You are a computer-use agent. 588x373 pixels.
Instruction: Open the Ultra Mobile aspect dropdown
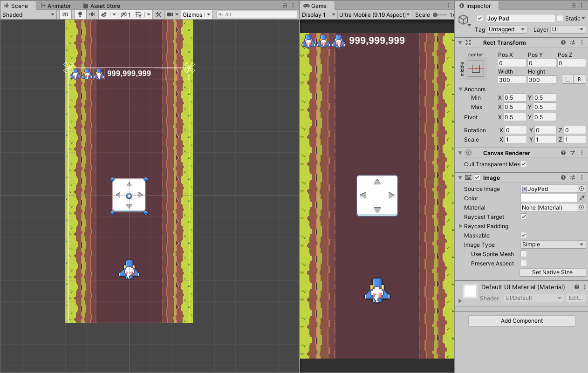click(375, 14)
